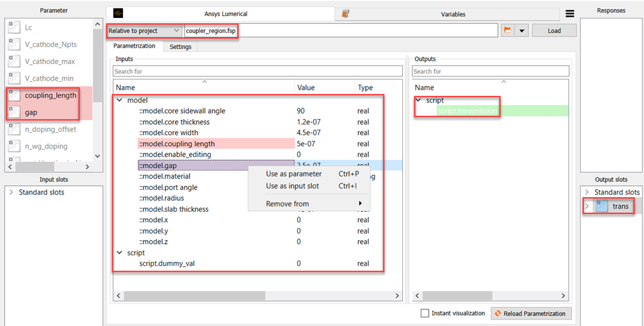Open the Relative to project dropdown
This screenshot has height=326, width=644.
click(x=144, y=30)
